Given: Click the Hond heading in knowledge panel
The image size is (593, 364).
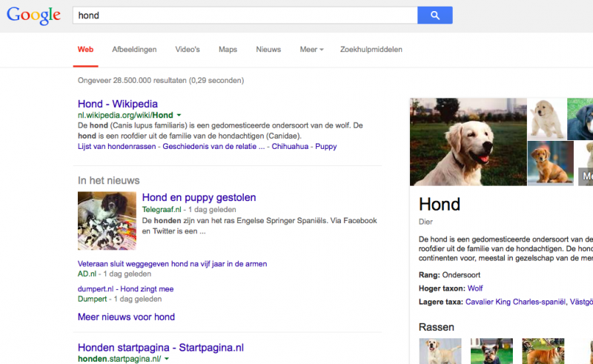Looking at the screenshot, I should tap(440, 205).
